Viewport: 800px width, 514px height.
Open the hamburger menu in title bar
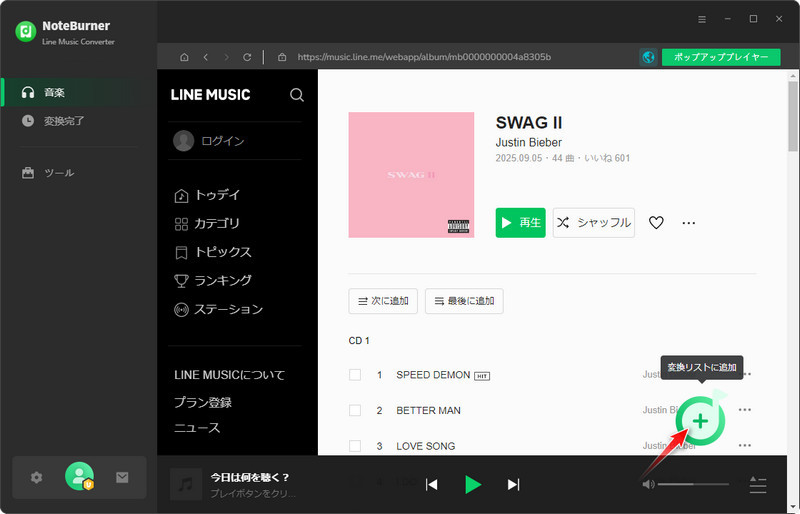[702, 19]
